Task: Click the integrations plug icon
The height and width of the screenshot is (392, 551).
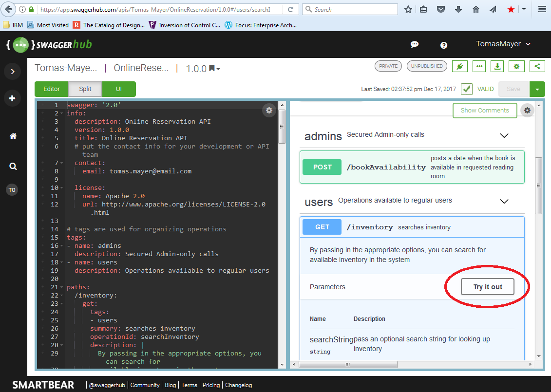Action: tap(459, 66)
